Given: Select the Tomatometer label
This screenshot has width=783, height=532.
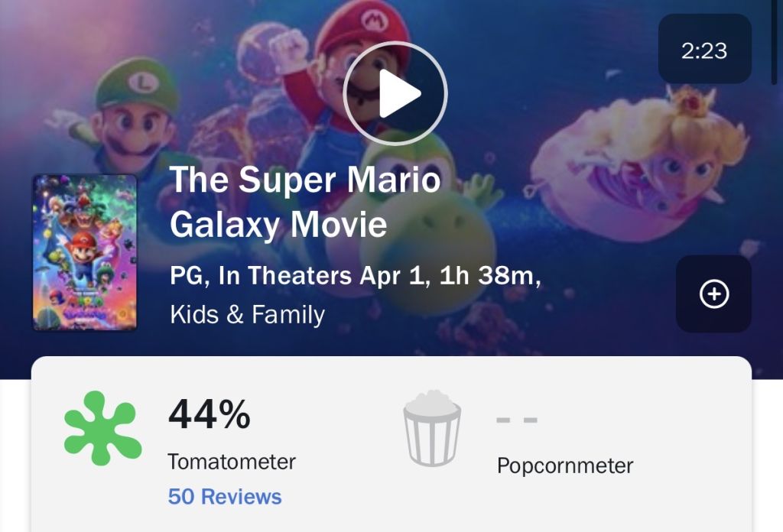Looking at the screenshot, I should tap(231, 462).
